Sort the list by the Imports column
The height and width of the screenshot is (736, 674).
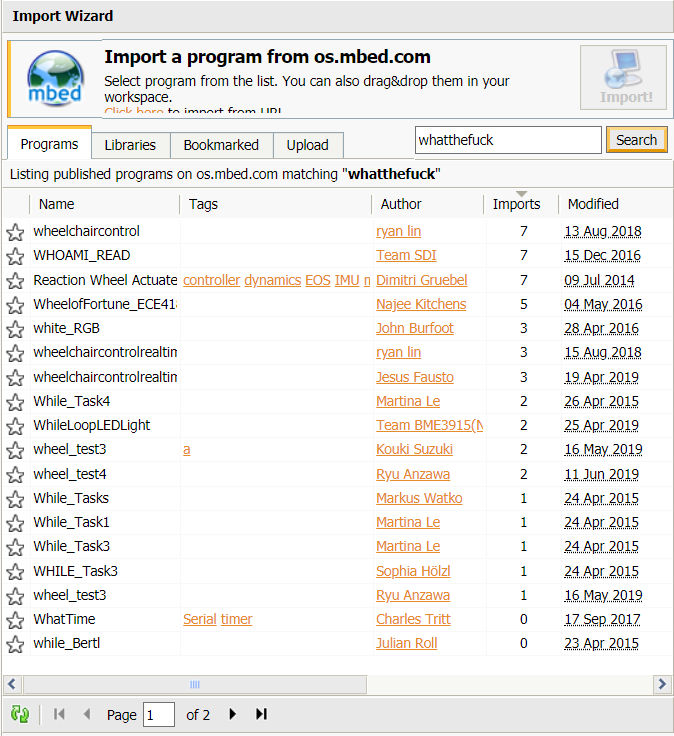click(x=516, y=204)
